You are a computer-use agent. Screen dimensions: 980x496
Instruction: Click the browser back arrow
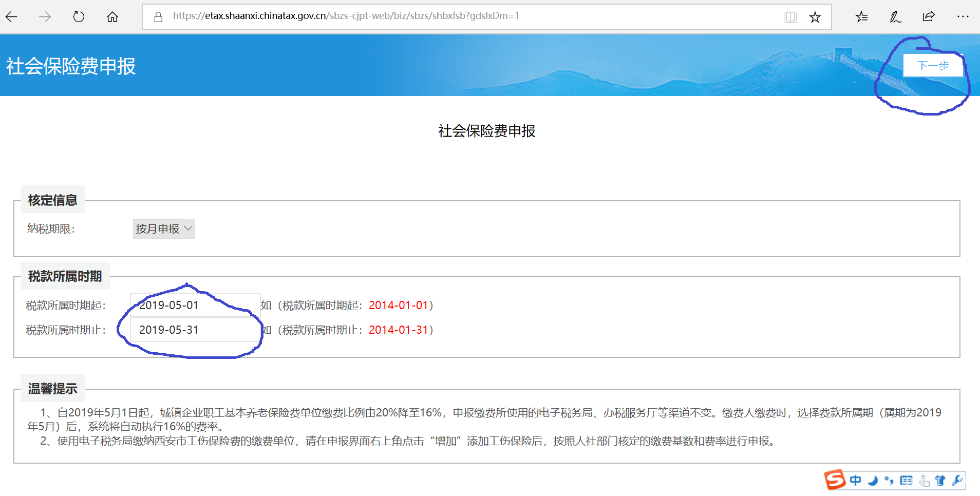click(12, 17)
